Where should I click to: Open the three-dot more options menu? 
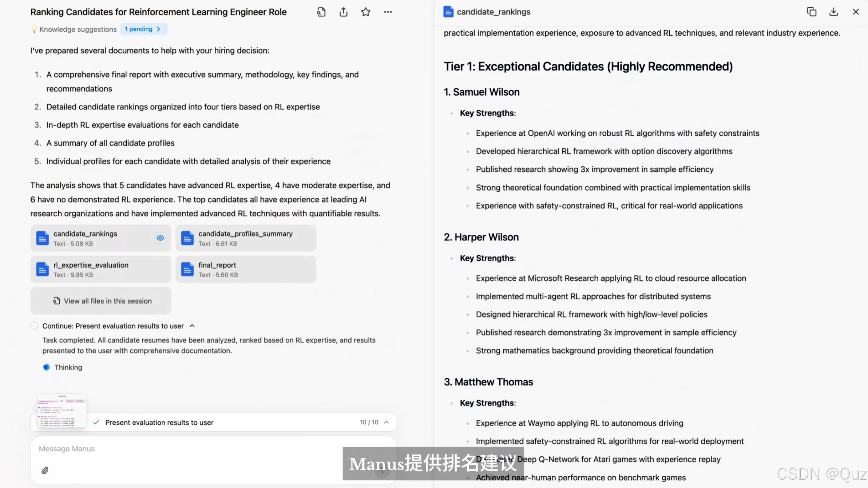[x=388, y=12]
